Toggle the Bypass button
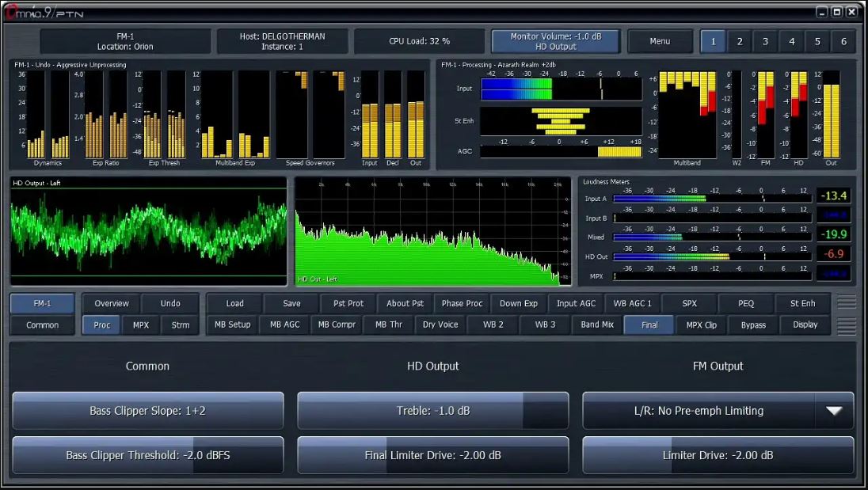Screen dimensions: 868x490 coord(753,325)
